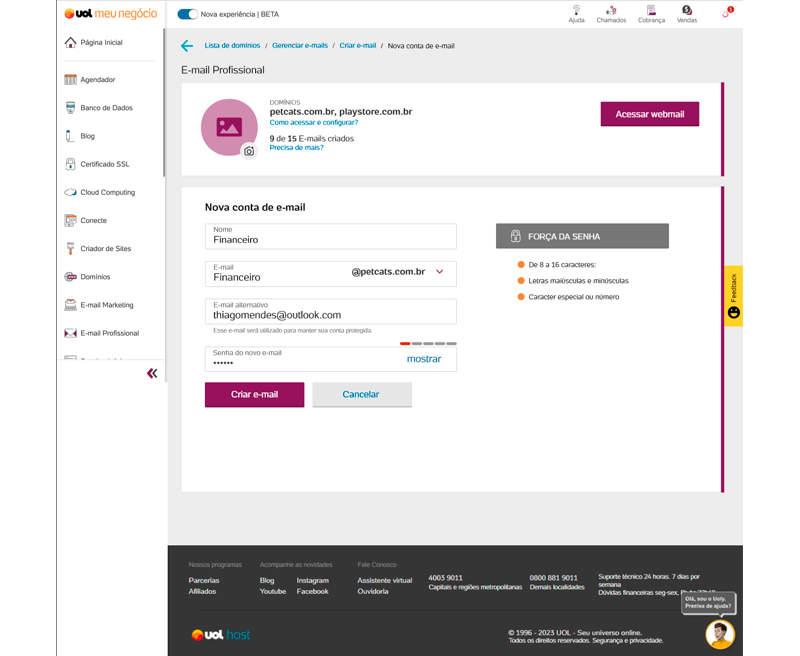The image size is (800, 656).
Task: Open E-mail Marketing sidebar icon
Action: (x=70, y=305)
